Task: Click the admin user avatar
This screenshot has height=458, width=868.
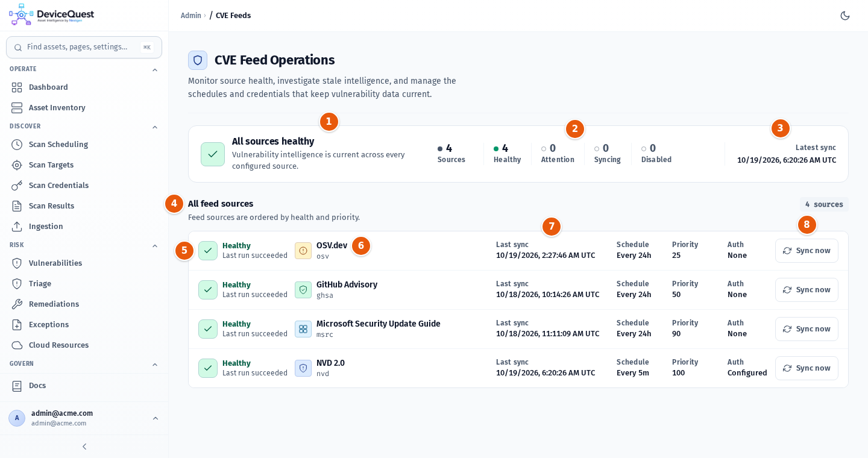Action: click(x=17, y=418)
